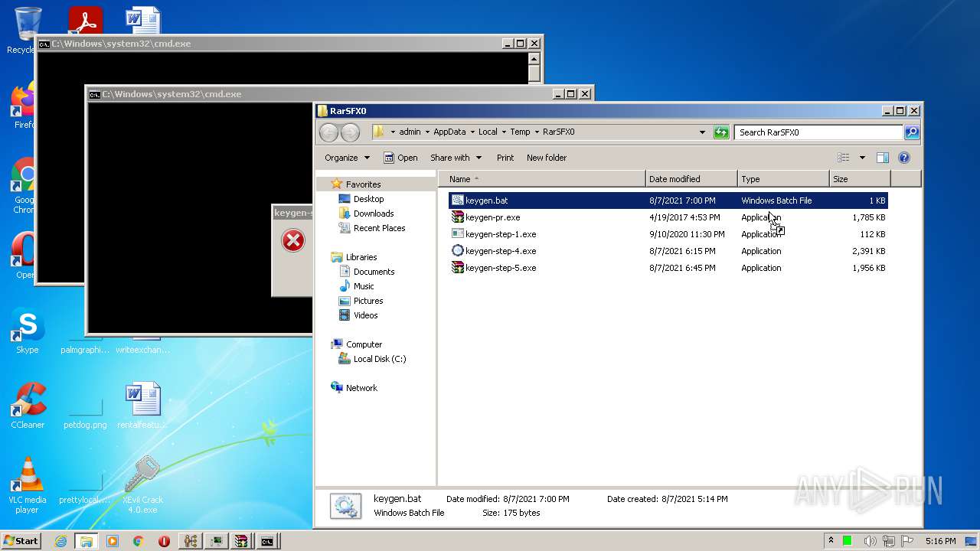Select Computer in the navigation pane
980x551 pixels.
(x=364, y=344)
